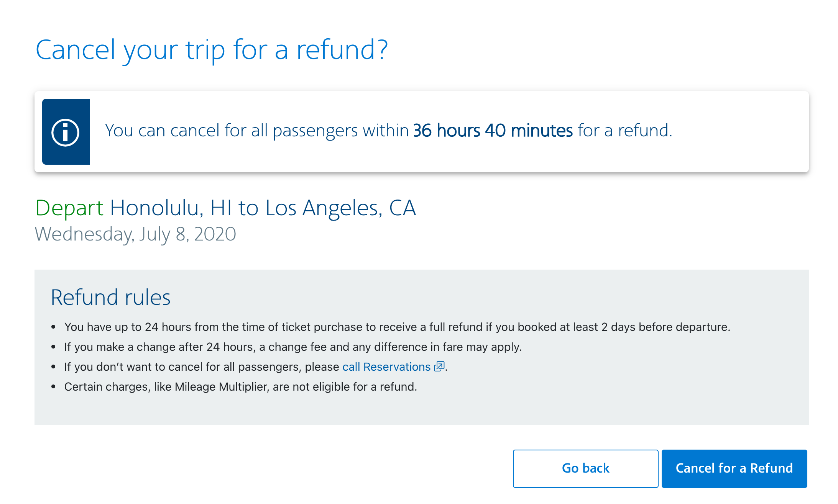Viewport: 838px width, 504px height.
Task: Open the call Reservations link
Action: coord(386,367)
